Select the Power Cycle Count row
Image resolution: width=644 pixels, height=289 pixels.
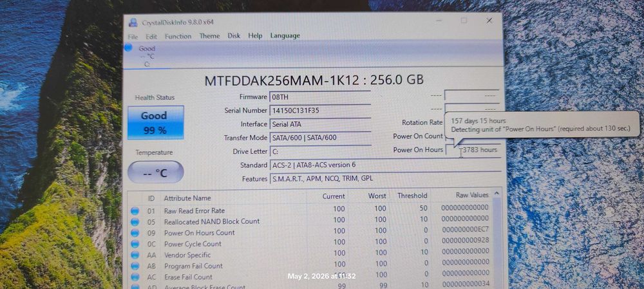pos(310,243)
